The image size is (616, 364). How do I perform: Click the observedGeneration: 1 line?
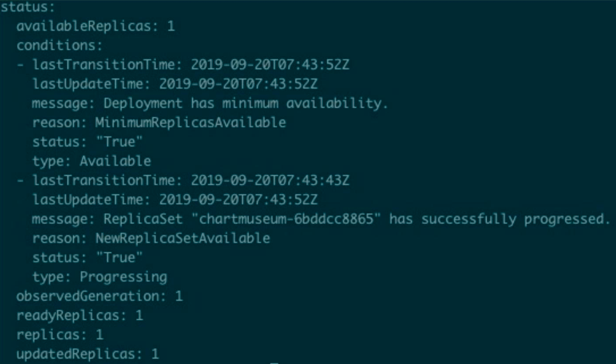click(99, 296)
